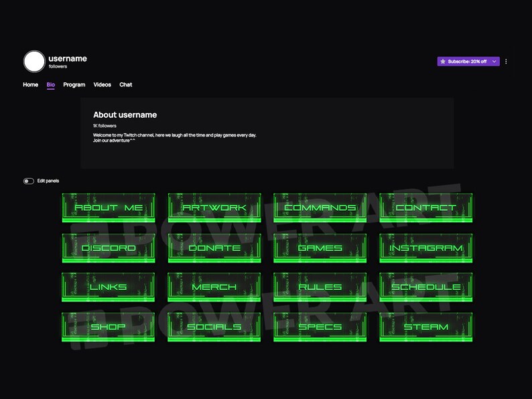Click the SCHEDULE panel
The height and width of the screenshot is (399, 532).
click(426, 287)
